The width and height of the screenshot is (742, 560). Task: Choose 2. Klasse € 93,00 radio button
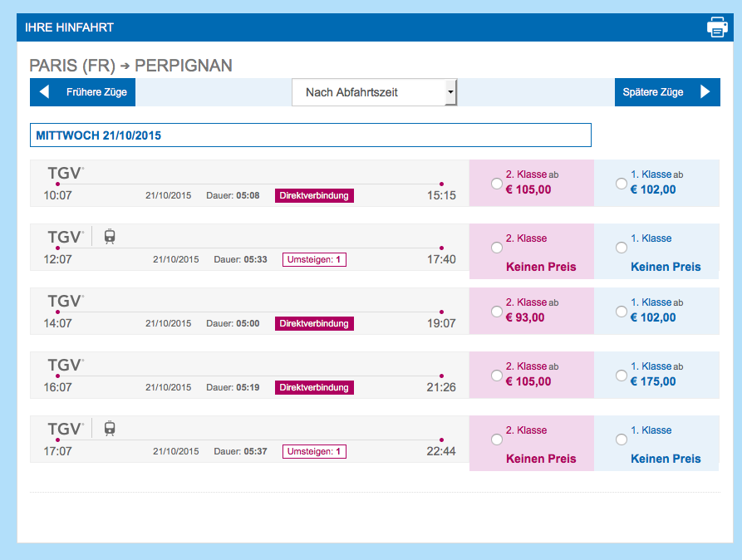(x=497, y=311)
